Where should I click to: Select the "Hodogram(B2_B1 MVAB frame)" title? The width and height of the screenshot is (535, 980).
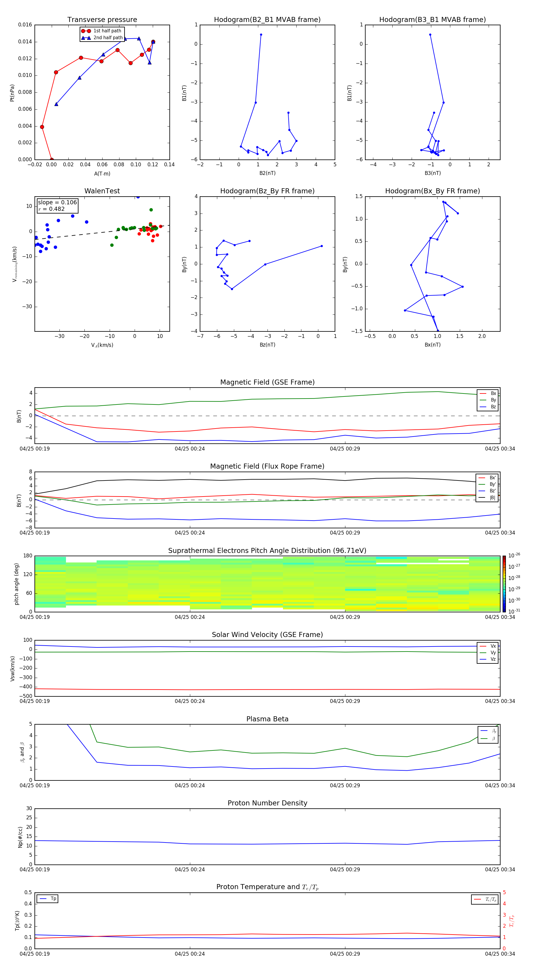pyautogui.click(x=267, y=20)
